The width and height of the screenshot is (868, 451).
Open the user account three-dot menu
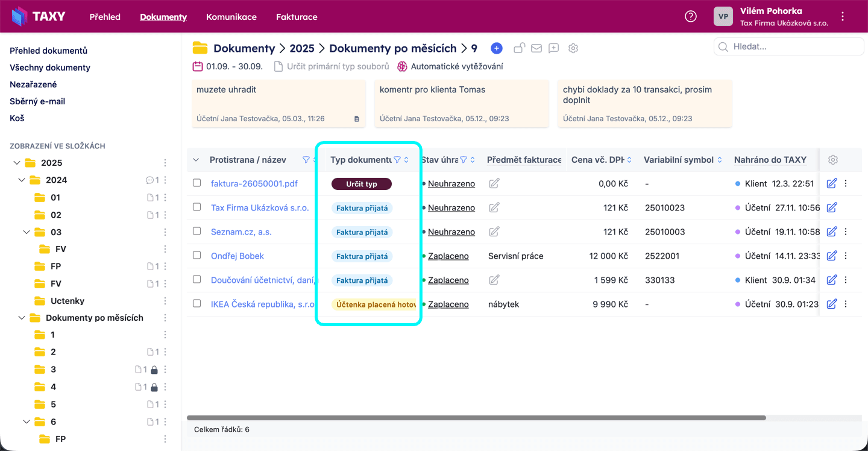click(843, 17)
